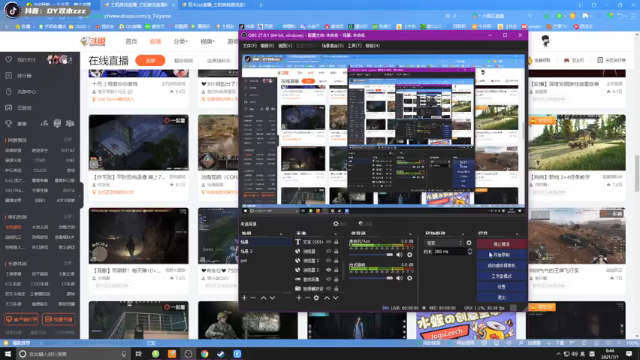Open desktop audio mixer gear settings
The image size is (640, 360).
(409, 278)
